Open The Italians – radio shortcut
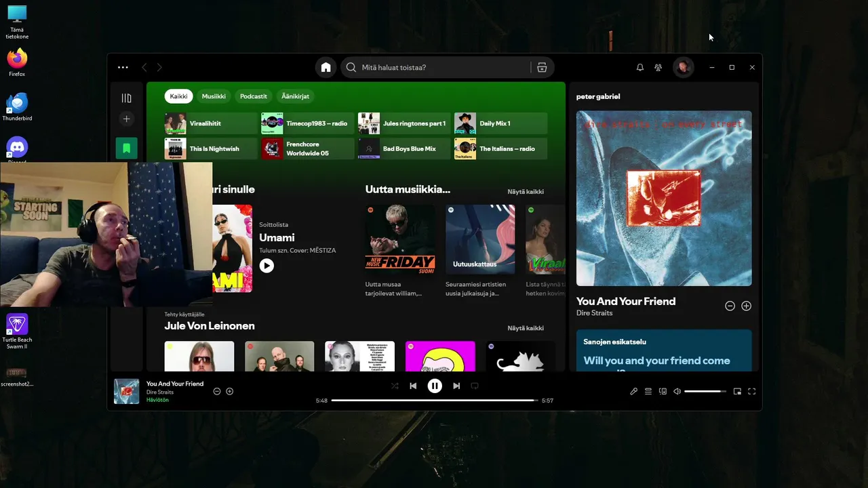Screen dimensions: 868x488 tap(500, 148)
